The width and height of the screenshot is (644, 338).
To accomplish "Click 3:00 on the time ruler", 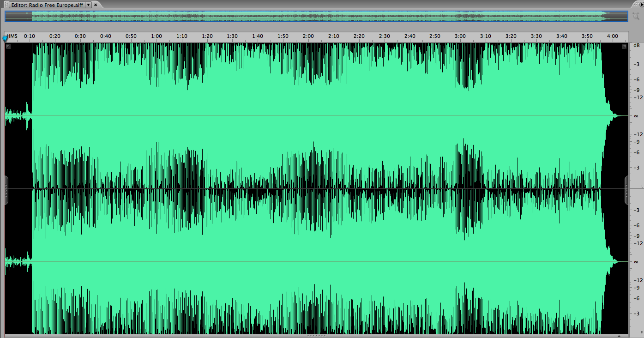I will click(x=460, y=36).
